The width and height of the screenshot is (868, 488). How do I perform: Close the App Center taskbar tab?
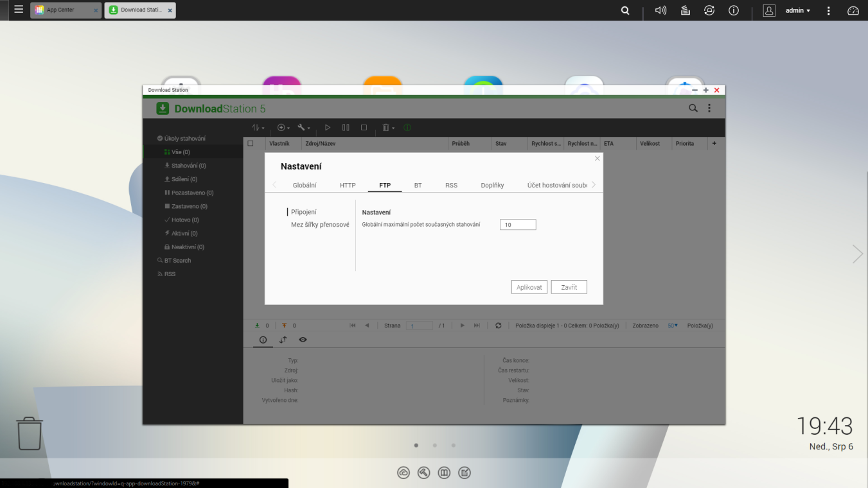(x=96, y=11)
